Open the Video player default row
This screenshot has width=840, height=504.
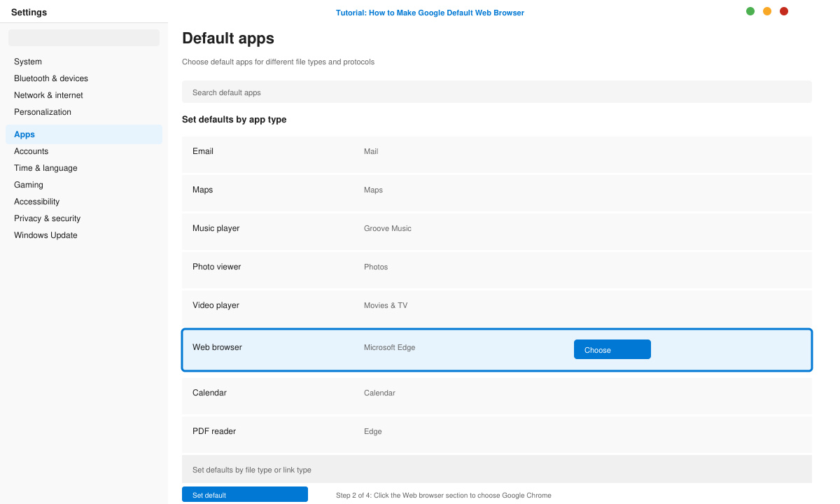pos(497,308)
